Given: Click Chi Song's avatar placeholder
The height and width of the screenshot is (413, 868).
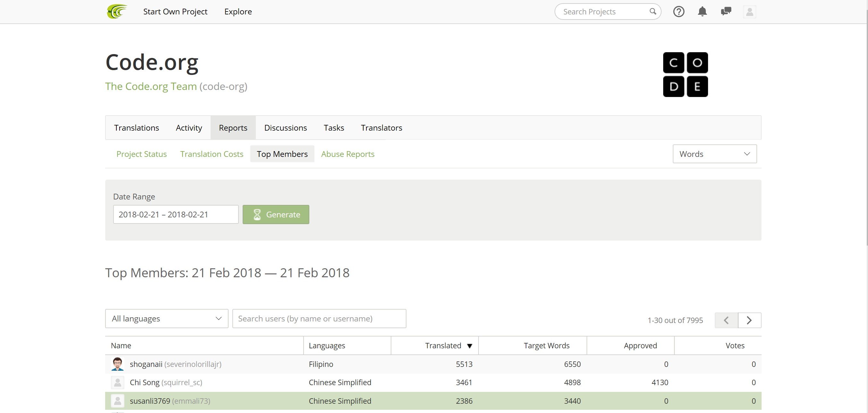Looking at the screenshot, I should (117, 382).
